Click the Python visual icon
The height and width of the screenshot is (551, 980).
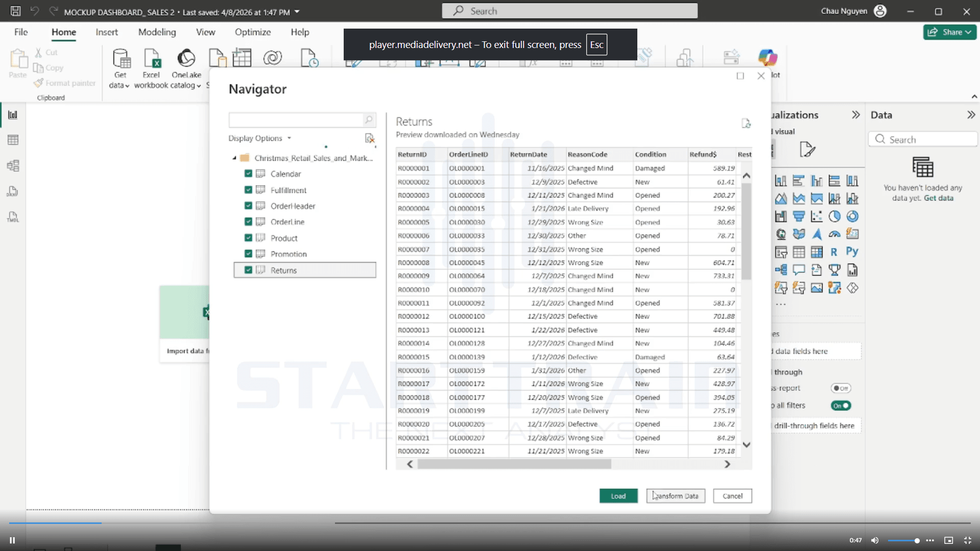point(852,252)
